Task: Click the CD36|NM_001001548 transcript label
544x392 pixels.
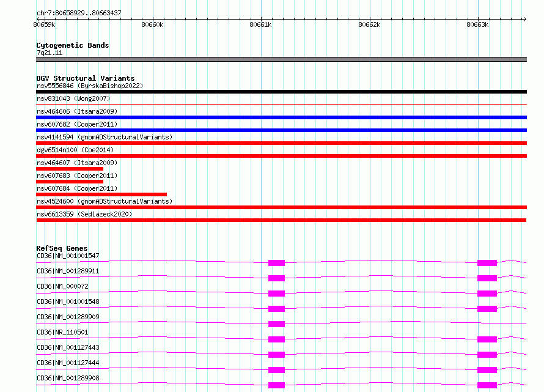Action: [68, 301]
